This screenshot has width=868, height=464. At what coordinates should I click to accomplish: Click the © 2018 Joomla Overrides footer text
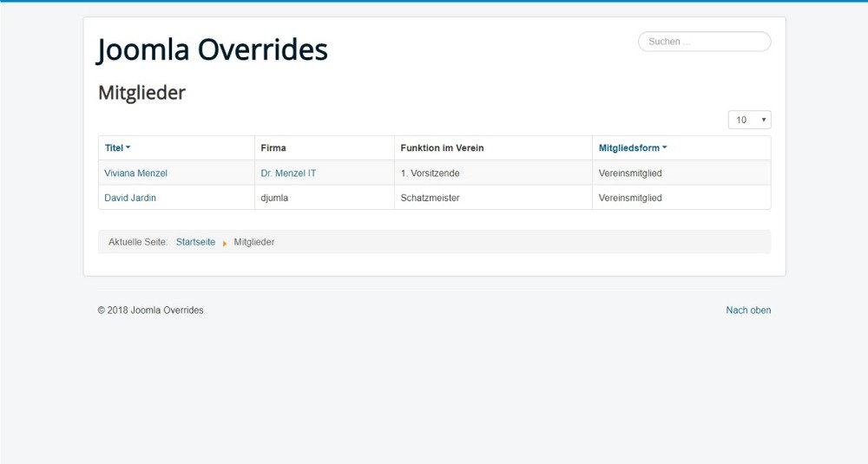(150, 310)
